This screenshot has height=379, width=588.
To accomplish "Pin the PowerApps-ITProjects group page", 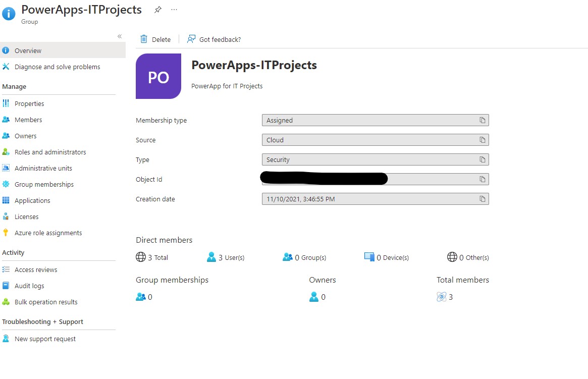I will pyautogui.click(x=158, y=10).
